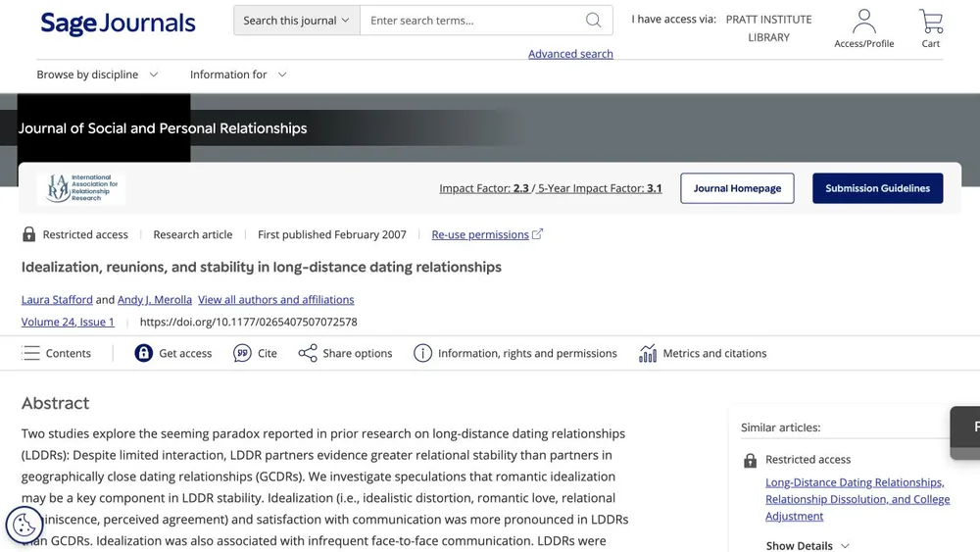Click Contents menu label
The height and width of the screenshot is (552, 980).
point(69,353)
